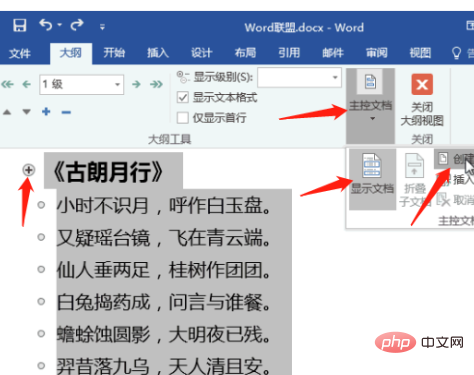This screenshot has width=474, height=375.
Task: Open the 设计 ribbon tab
Action: coord(202,53)
